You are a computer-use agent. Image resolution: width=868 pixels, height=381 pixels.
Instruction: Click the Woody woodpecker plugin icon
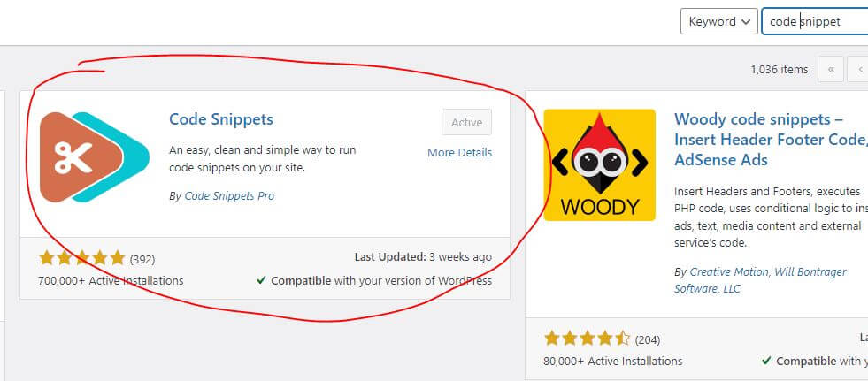pos(600,164)
